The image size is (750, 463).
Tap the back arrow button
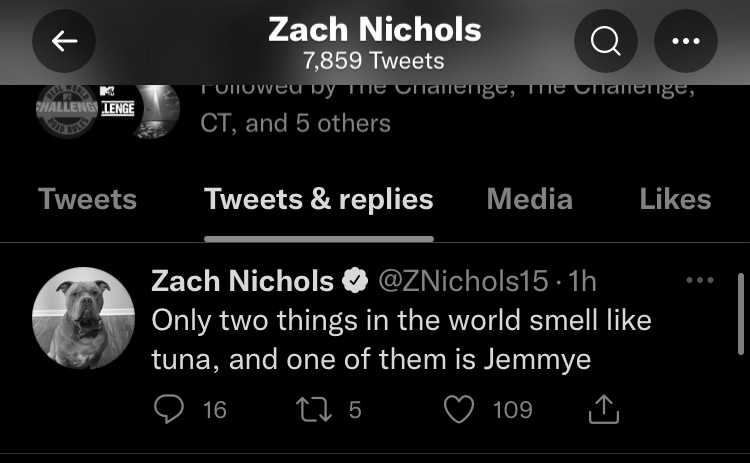pos(64,41)
